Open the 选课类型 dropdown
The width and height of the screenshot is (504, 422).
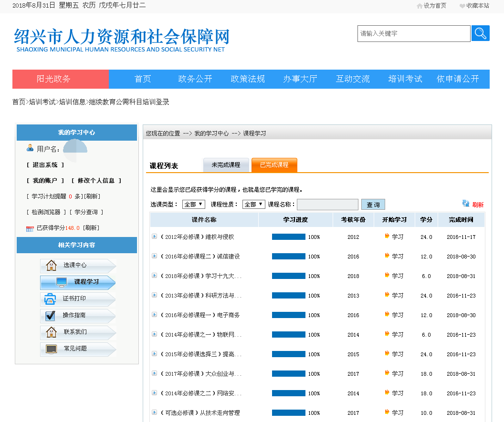[x=194, y=204]
